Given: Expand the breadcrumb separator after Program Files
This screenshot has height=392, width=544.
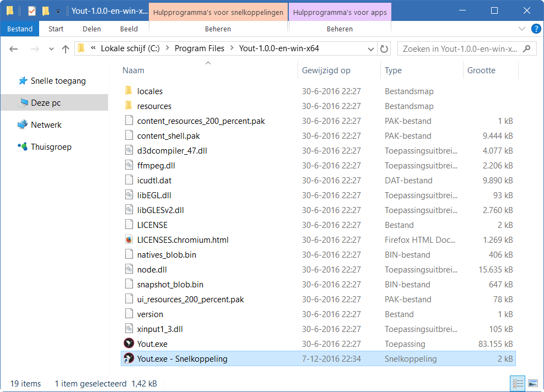Looking at the screenshot, I should pos(231,48).
